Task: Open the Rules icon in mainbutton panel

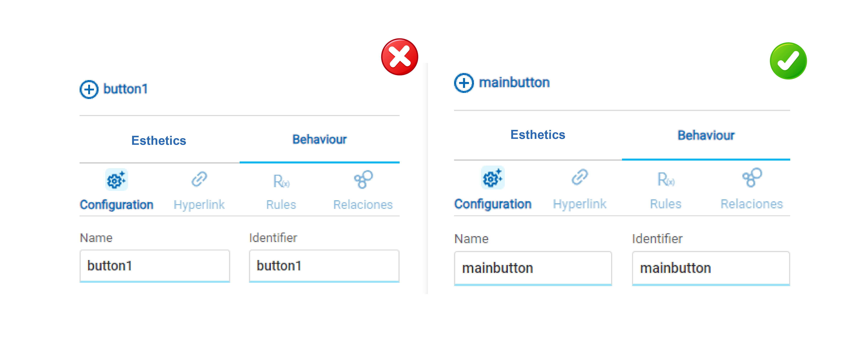Action: coord(666,179)
